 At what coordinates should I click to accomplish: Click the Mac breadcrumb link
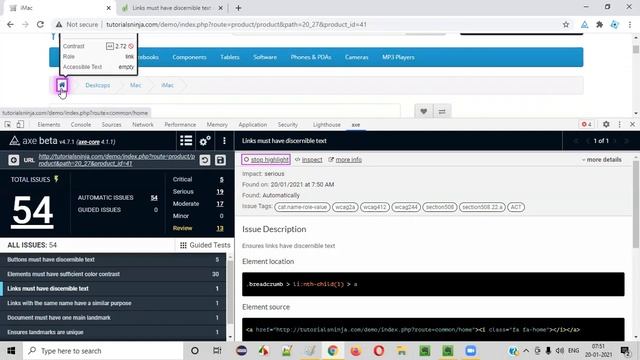point(136,85)
